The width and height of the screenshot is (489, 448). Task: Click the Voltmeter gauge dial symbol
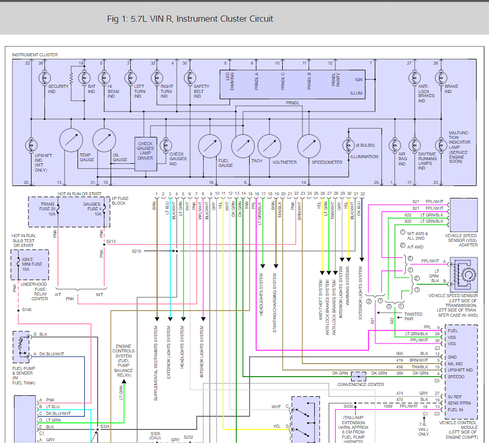coord(269,146)
